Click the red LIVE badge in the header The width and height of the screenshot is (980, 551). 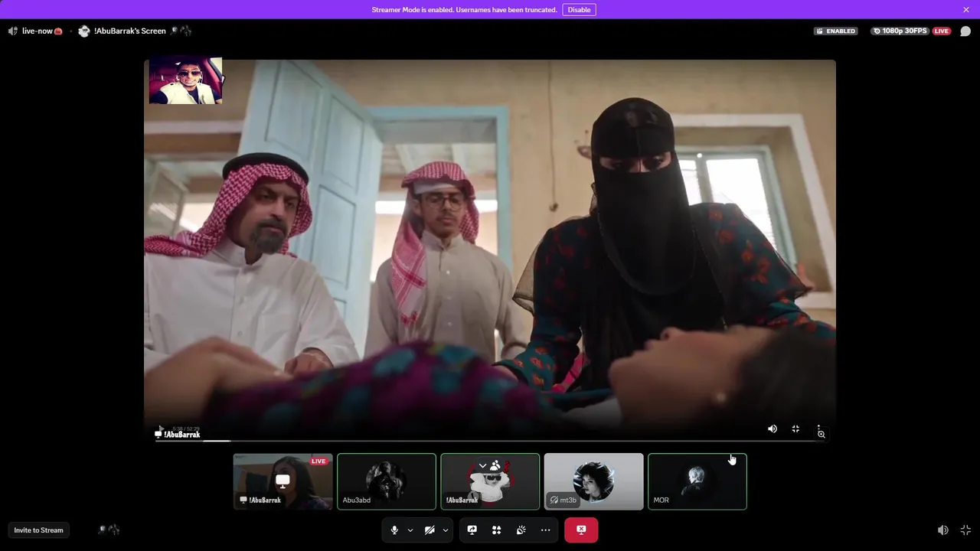pyautogui.click(x=941, y=31)
